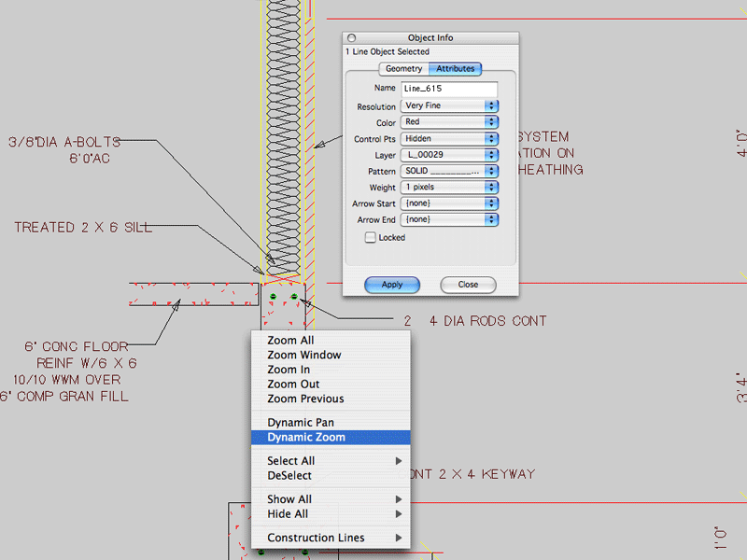Open the Color dropdown set to Red
The height and width of the screenshot is (560, 747).
(x=449, y=122)
